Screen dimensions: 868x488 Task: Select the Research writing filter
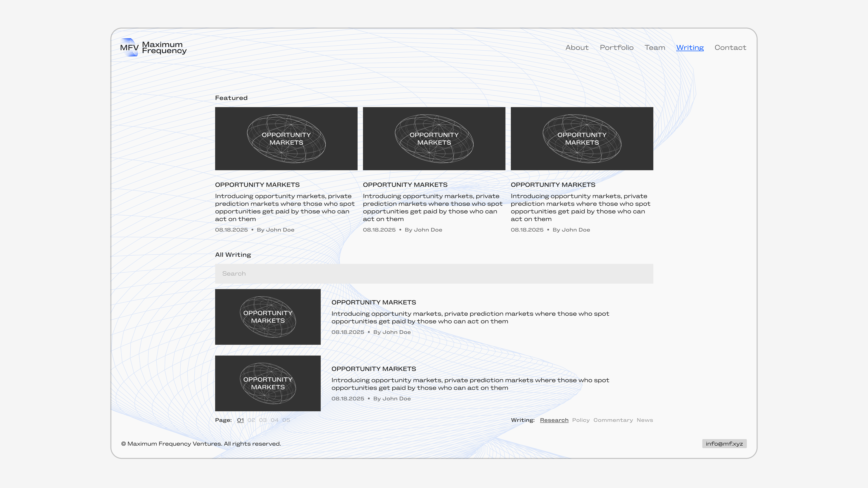tap(554, 420)
